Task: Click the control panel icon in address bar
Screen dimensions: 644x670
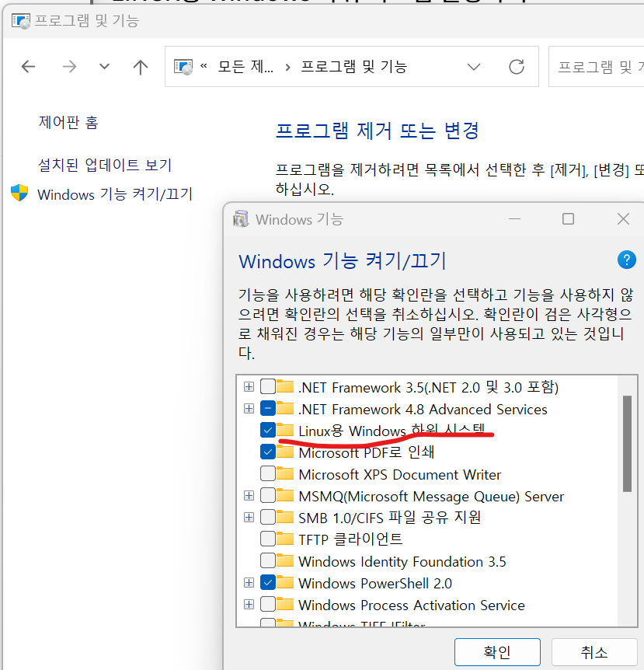Action: (x=183, y=67)
